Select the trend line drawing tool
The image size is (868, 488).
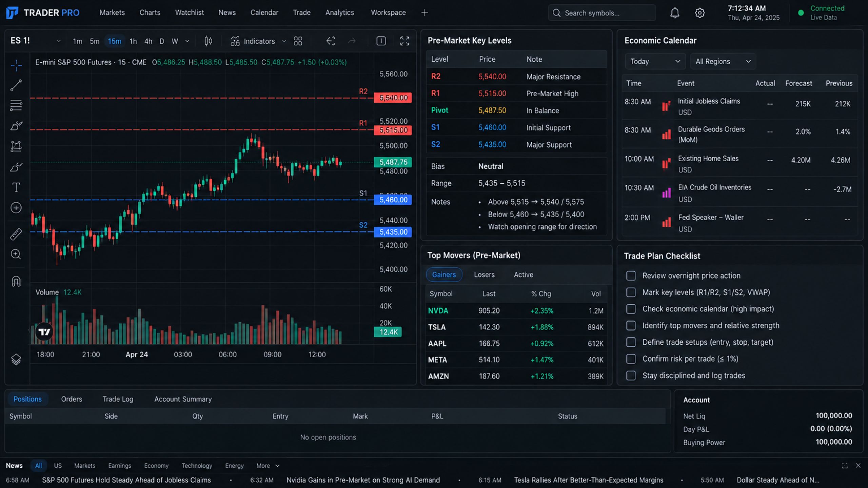pyautogui.click(x=16, y=85)
